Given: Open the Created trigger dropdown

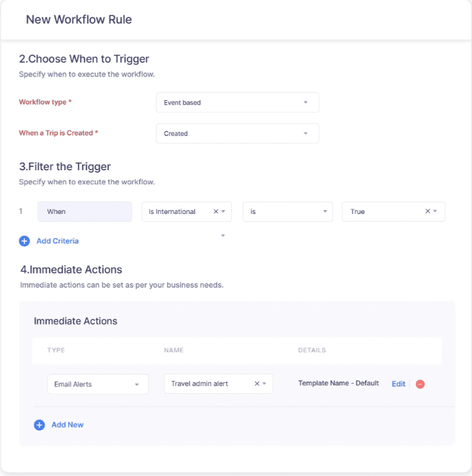Looking at the screenshot, I should pyautogui.click(x=237, y=134).
